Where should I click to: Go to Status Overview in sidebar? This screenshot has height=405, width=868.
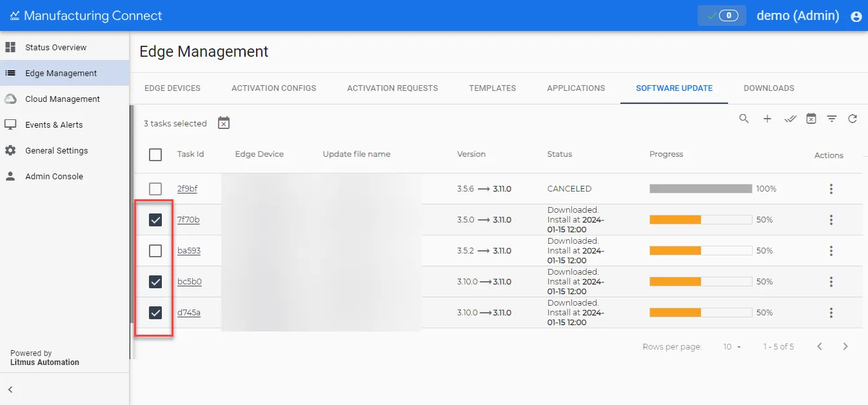pyautogui.click(x=64, y=47)
